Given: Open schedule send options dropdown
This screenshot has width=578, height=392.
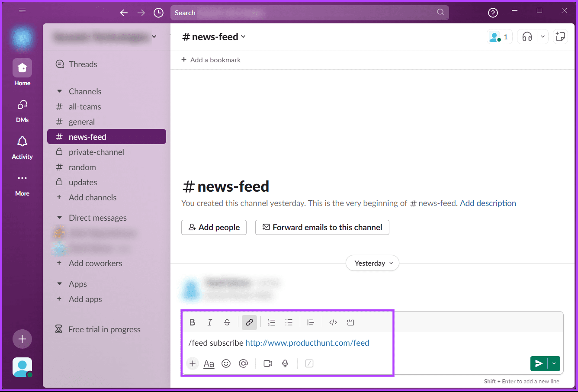Looking at the screenshot, I should pos(554,363).
